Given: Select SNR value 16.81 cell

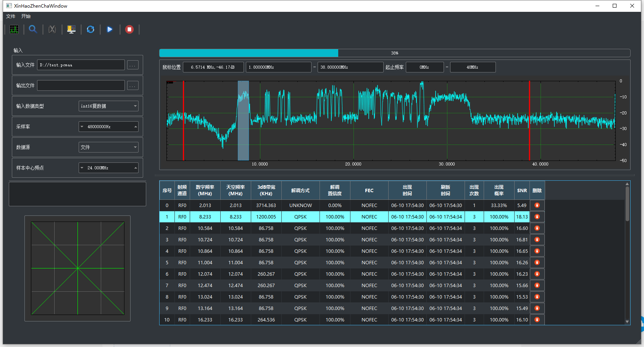Looking at the screenshot, I should click(522, 239).
